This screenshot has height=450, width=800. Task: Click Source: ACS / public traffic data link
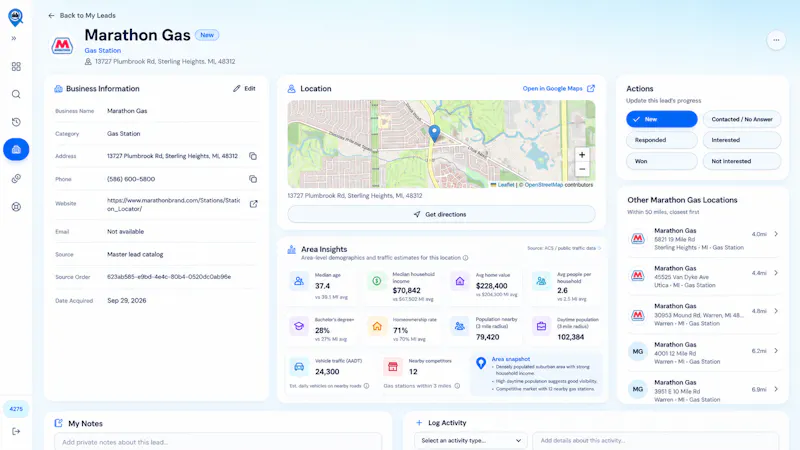564,248
